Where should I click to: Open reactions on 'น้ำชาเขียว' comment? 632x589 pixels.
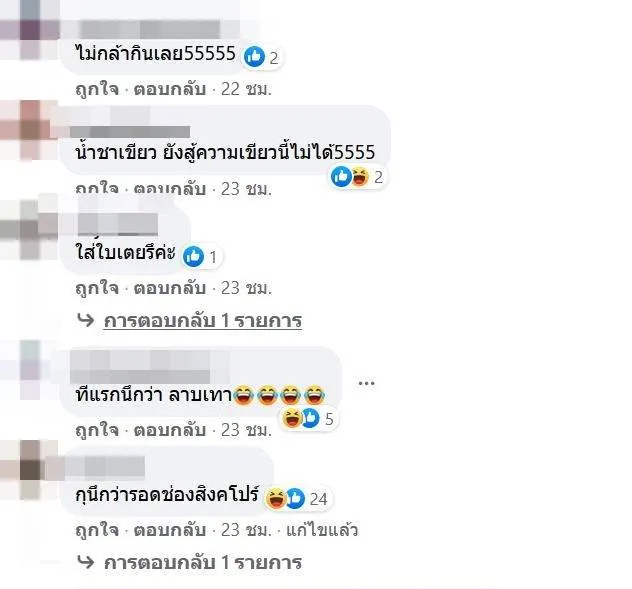pyautogui.click(x=358, y=177)
